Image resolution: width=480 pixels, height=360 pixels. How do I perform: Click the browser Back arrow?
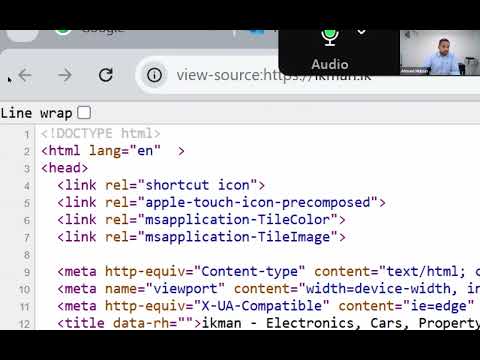pos(25,75)
